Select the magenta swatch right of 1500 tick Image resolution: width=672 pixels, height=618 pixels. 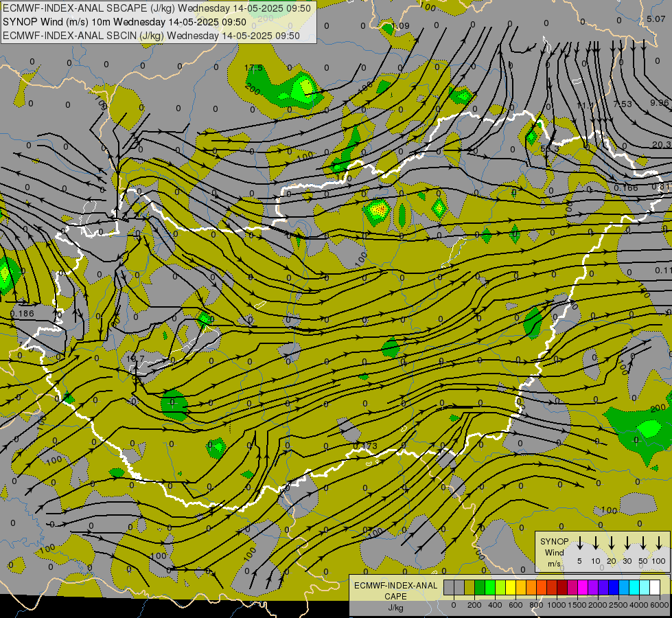point(583,587)
